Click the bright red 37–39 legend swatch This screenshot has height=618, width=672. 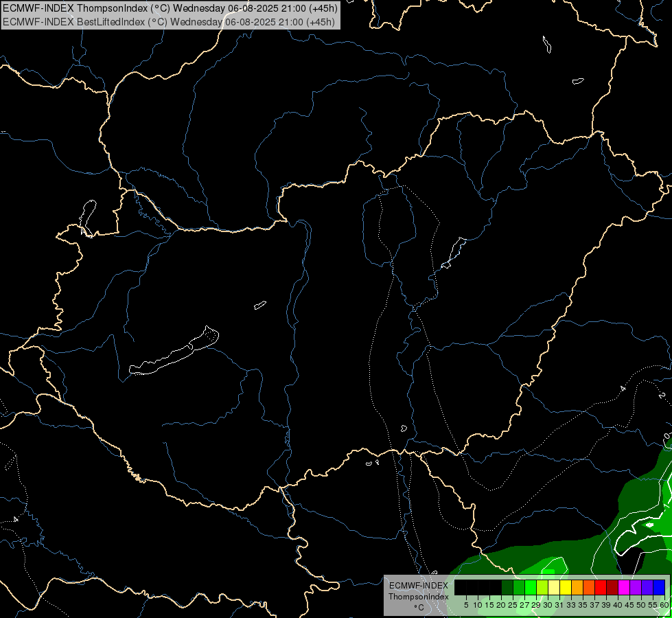click(601, 587)
